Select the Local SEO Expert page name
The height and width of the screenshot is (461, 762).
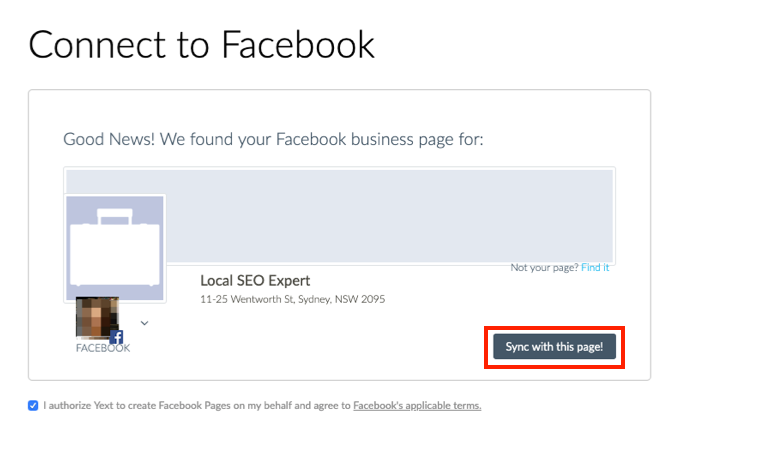coord(255,280)
